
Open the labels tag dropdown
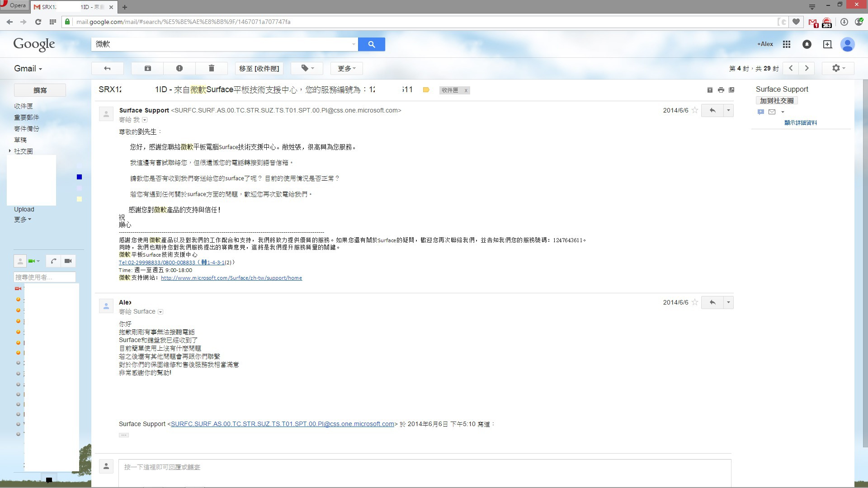pos(307,68)
